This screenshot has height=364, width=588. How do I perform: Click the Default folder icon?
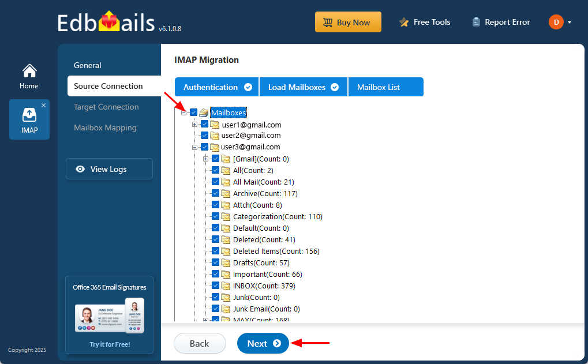pyautogui.click(x=226, y=228)
